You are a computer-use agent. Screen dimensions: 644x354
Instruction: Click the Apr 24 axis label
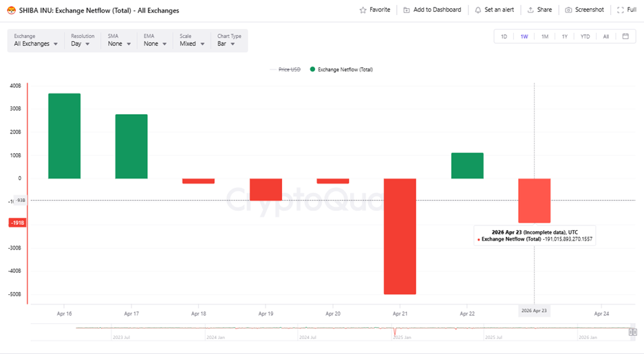pyautogui.click(x=602, y=314)
